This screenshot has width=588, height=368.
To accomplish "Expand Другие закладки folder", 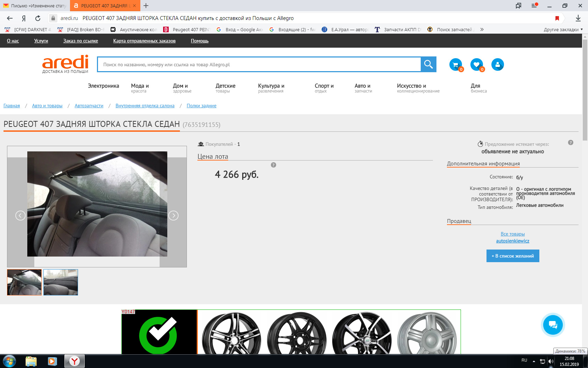I will pos(563,29).
